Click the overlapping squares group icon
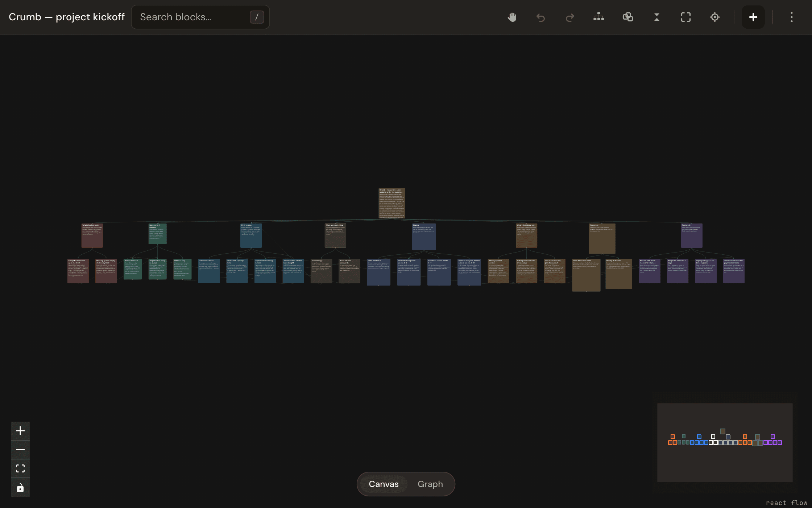 (628, 17)
